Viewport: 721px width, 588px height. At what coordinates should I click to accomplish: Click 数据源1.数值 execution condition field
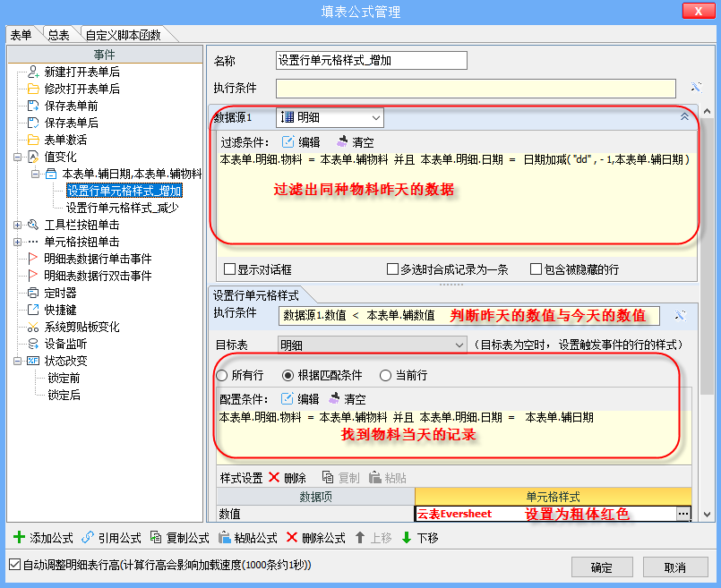(469, 316)
